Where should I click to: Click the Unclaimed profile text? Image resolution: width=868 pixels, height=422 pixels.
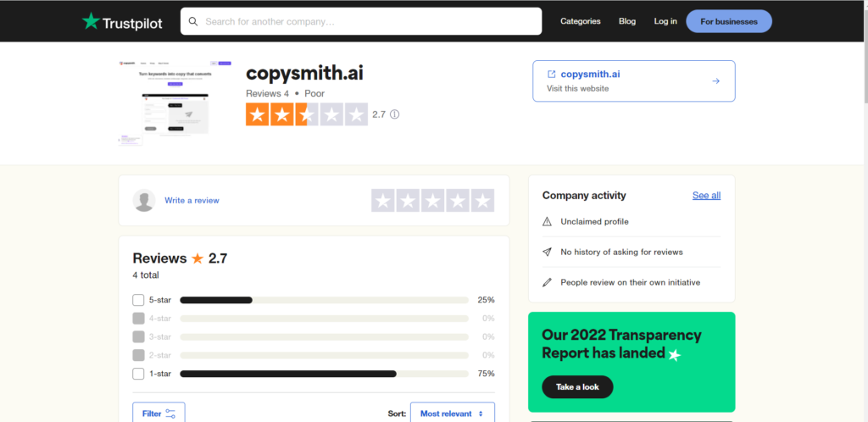(x=594, y=222)
